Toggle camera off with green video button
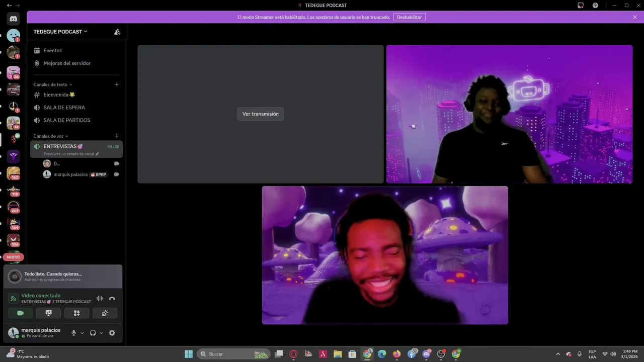 pos(21,313)
